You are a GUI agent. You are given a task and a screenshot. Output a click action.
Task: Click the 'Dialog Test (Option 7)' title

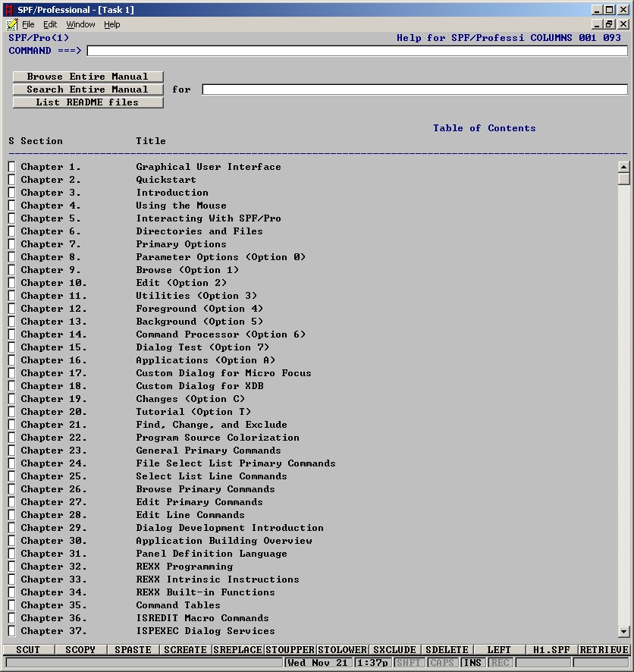(202, 347)
